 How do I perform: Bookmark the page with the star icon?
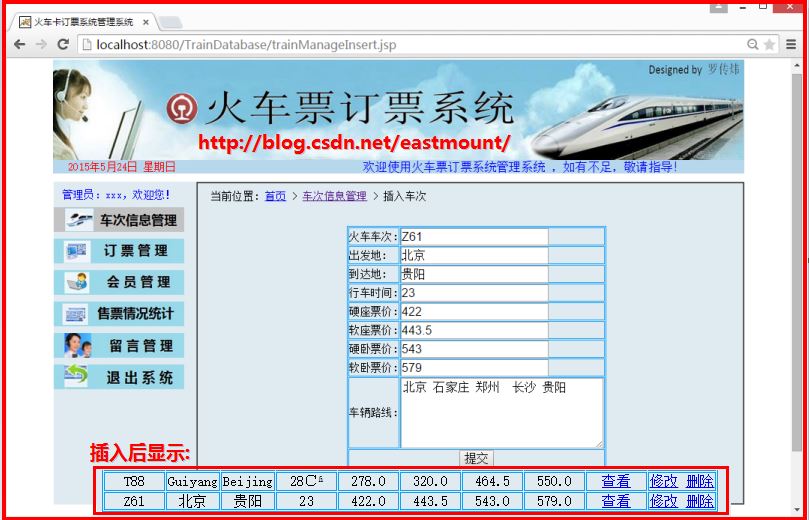(769, 44)
